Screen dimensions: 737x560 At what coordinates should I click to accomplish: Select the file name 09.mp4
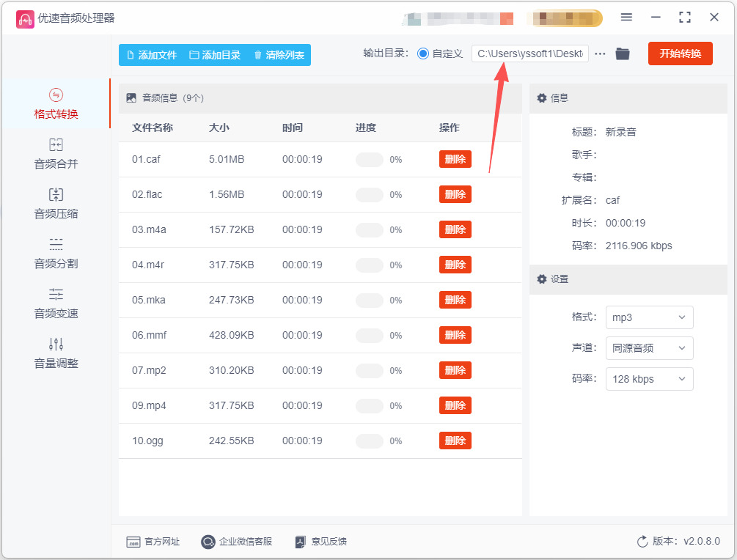(149, 405)
